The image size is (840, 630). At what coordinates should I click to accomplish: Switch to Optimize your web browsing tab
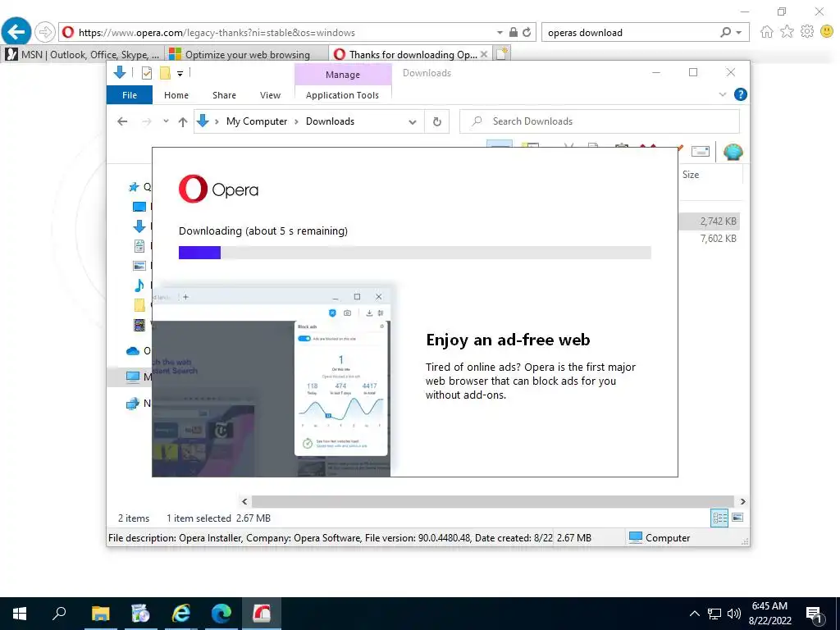click(247, 54)
